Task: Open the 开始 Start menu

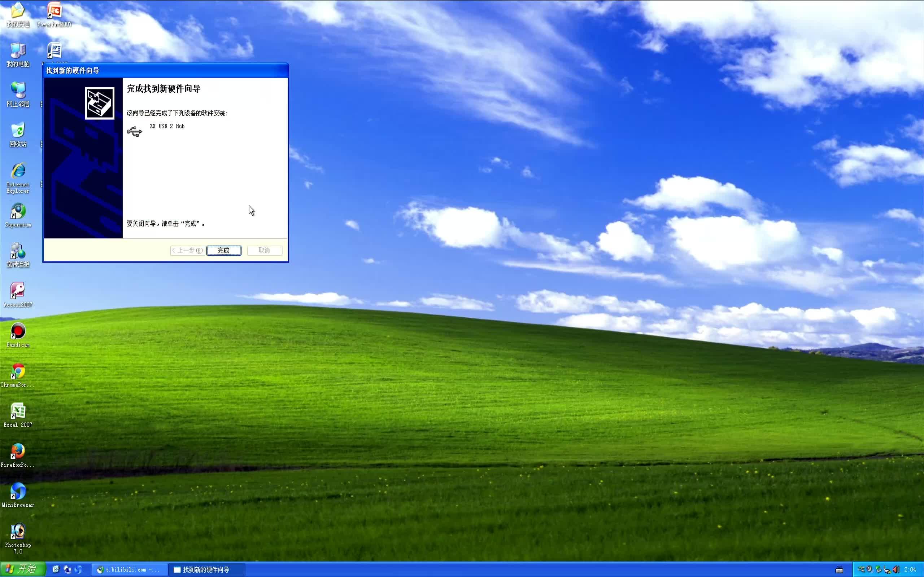Action: point(23,569)
